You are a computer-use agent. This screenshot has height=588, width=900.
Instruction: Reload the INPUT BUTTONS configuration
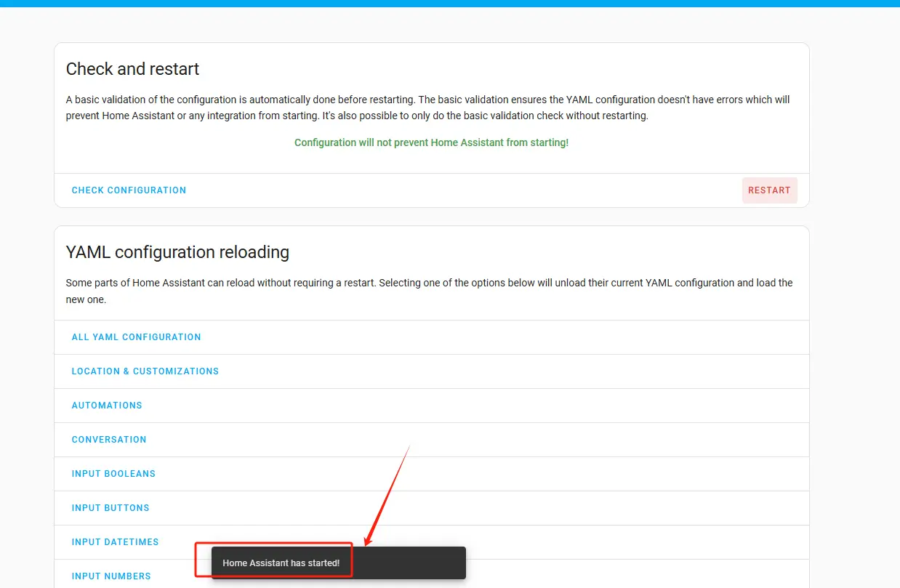coord(111,508)
